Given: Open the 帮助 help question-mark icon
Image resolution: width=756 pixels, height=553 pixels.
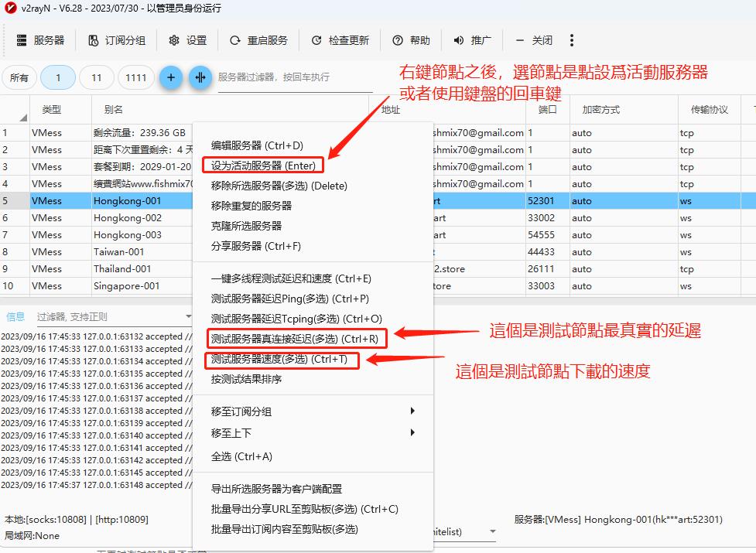Looking at the screenshot, I should (397, 40).
